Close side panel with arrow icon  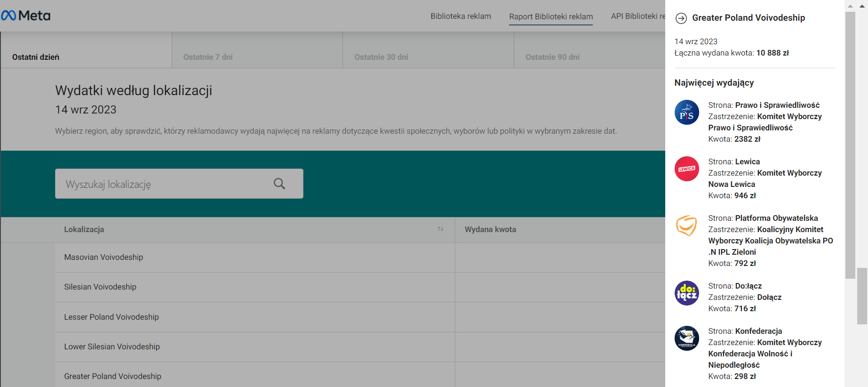tap(681, 18)
